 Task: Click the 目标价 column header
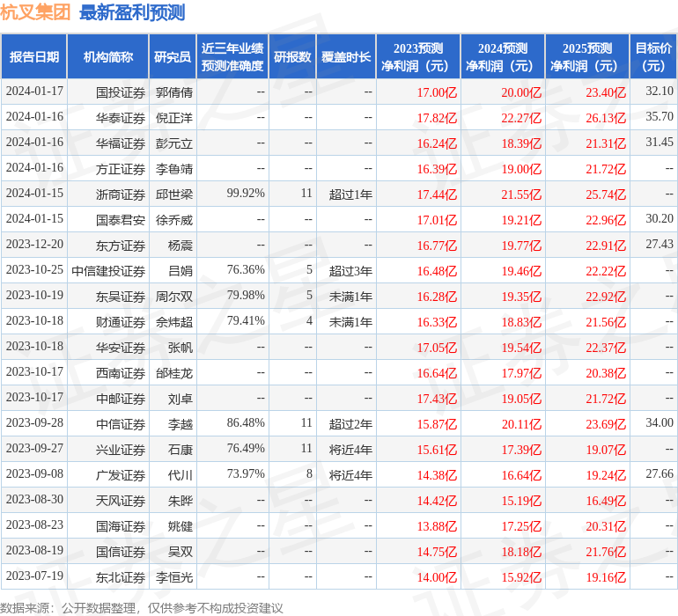tap(653, 56)
